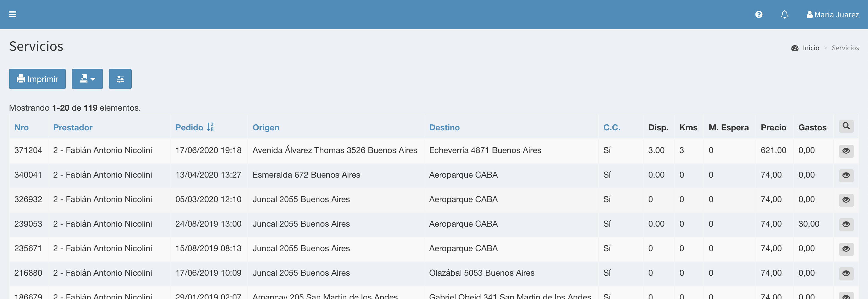Show service 216880 details via eye icon
The image size is (868, 299).
[846, 273]
